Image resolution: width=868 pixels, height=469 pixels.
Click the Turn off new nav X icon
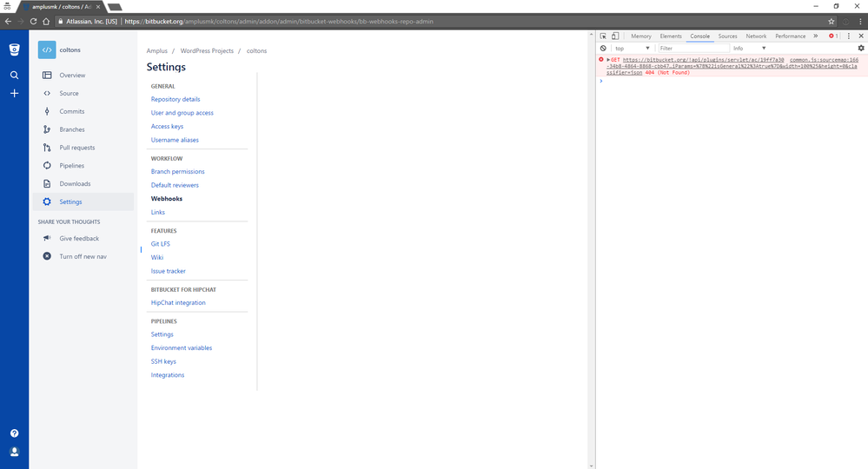(x=47, y=256)
